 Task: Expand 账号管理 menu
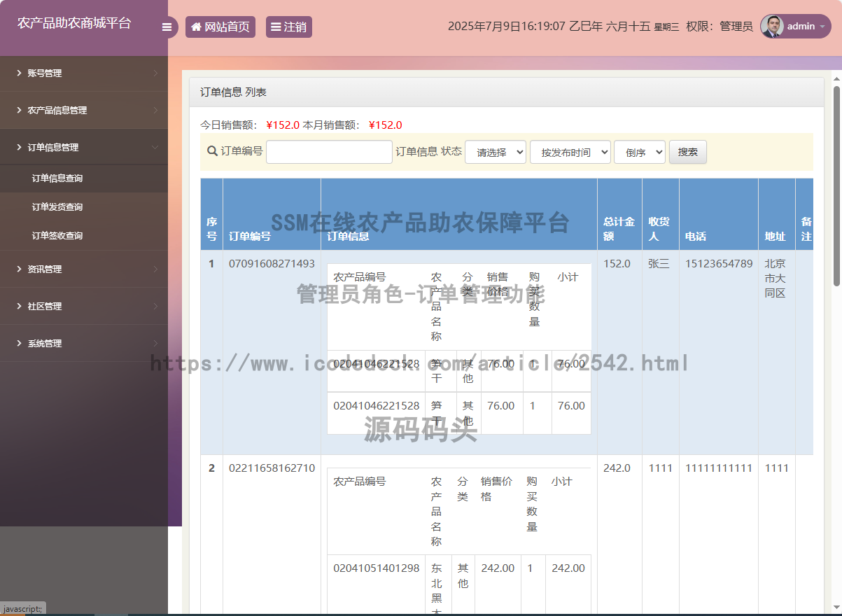click(x=84, y=73)
